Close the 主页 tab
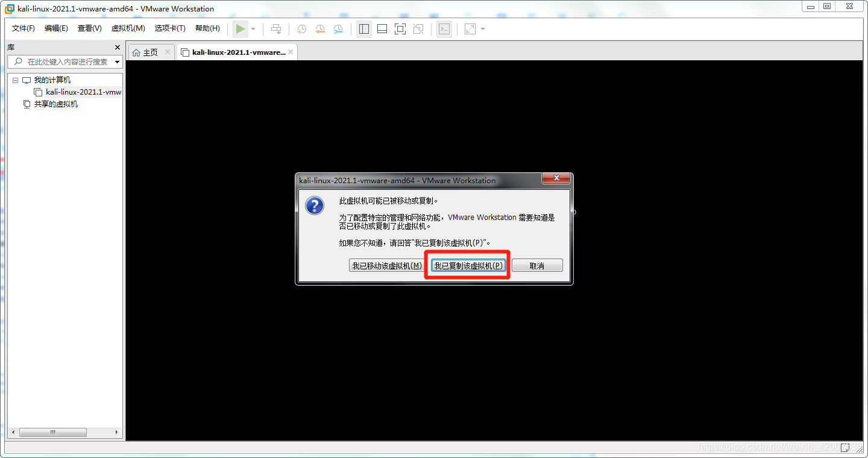Image resolution: width=868 pixels, height=458 pixels. pos(168,52)
